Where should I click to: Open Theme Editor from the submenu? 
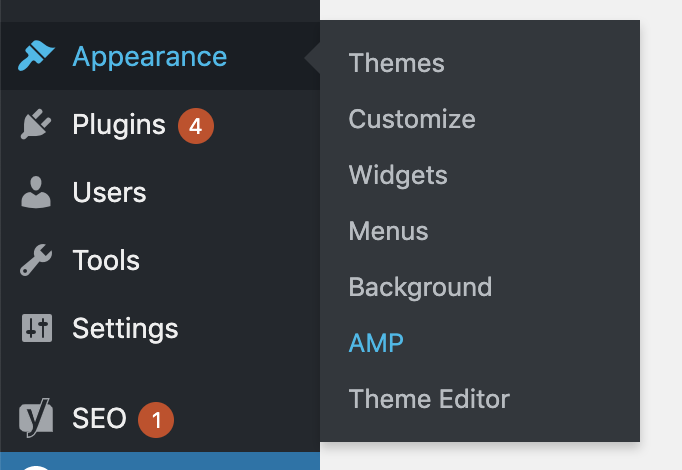pos(429,399)
